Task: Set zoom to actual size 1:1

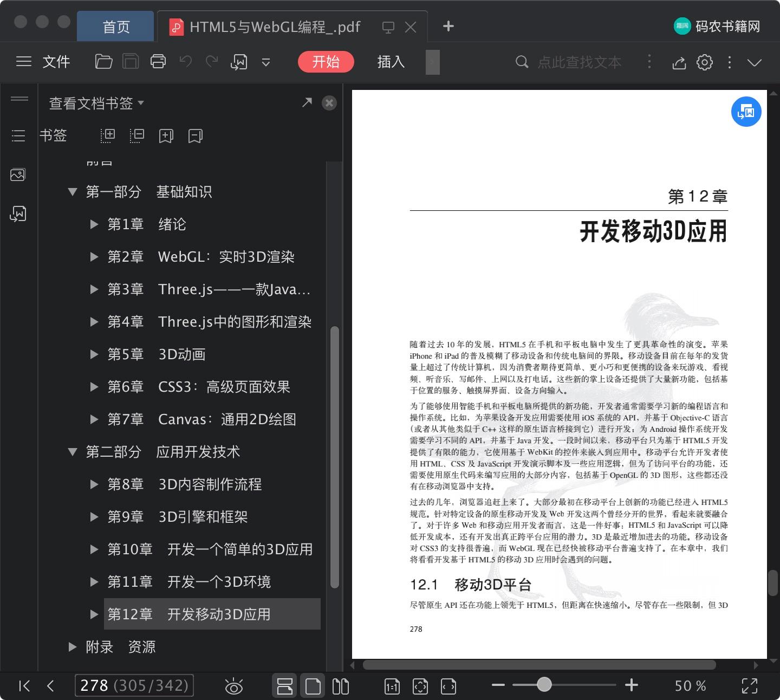Action: tap(392, 686)
